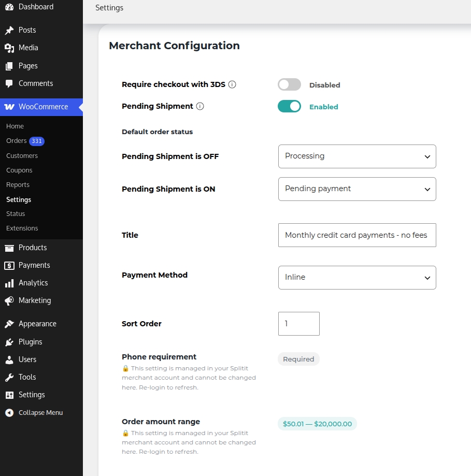Click the lock icon under Phone requirement

125,368
